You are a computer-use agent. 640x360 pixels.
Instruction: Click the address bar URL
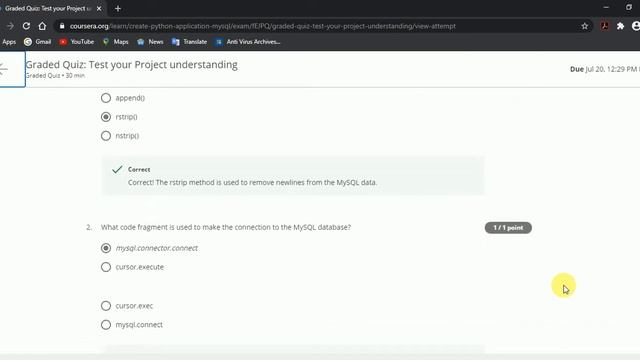(262, 26)
